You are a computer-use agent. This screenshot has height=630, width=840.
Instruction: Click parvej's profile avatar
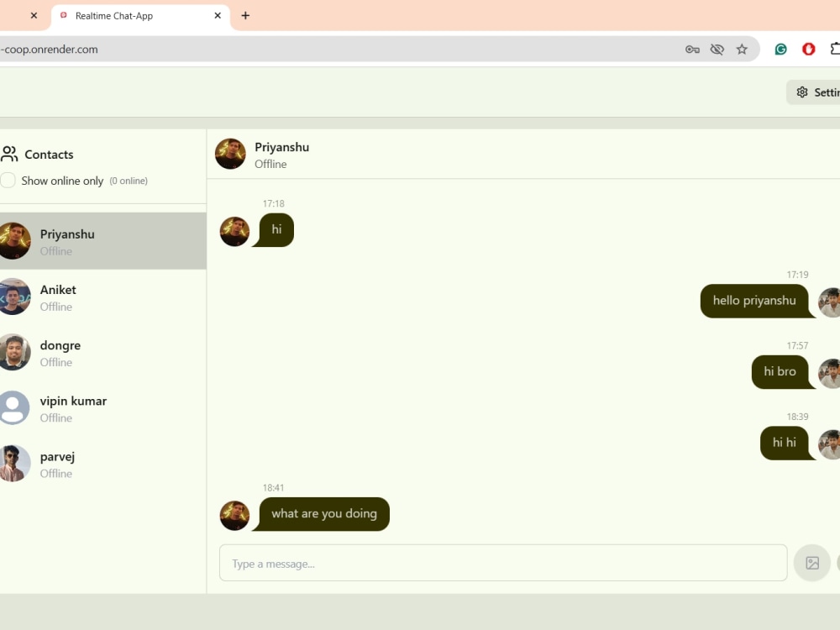click(14, 464)
